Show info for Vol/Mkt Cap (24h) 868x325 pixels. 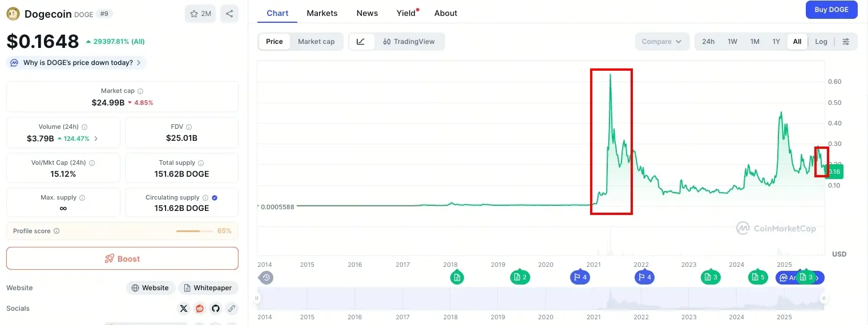pos(92,163)
